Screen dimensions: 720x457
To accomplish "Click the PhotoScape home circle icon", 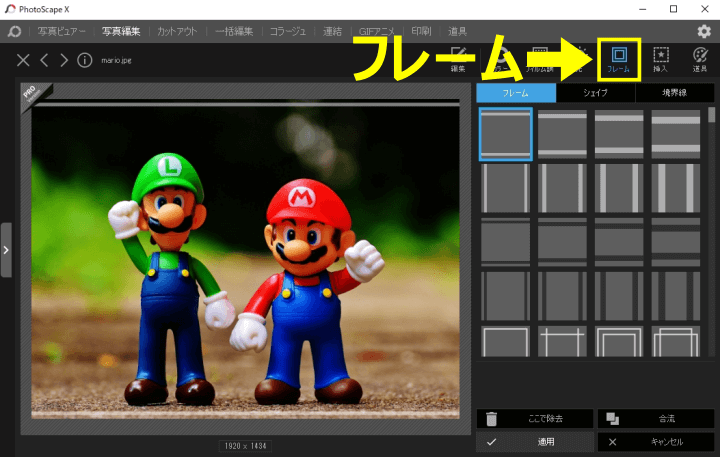I will [14, 31].
